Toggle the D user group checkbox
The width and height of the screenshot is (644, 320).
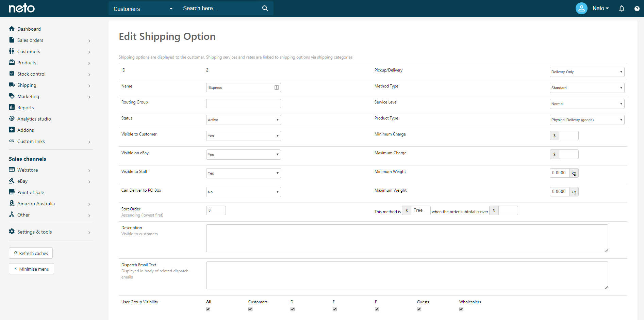293,309
